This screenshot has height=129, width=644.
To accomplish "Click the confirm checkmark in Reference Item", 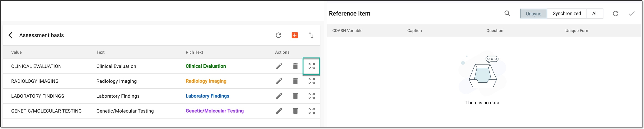I will coord(632,14).
